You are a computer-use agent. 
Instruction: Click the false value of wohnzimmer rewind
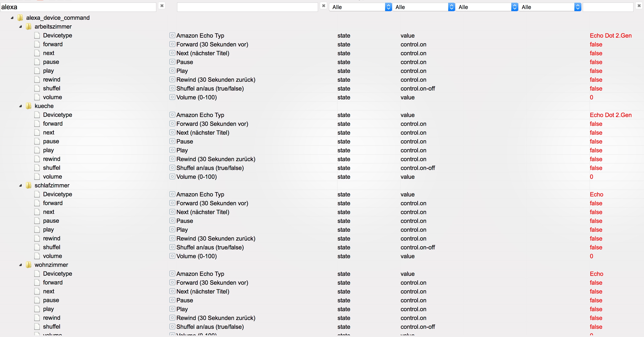[x=596, y=318]
